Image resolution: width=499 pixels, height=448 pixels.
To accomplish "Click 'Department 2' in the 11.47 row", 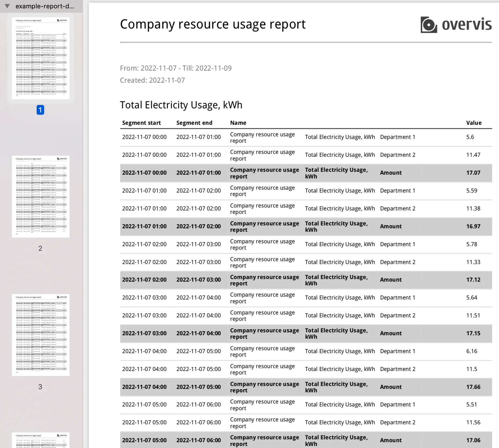I will [x=397, y=155].
